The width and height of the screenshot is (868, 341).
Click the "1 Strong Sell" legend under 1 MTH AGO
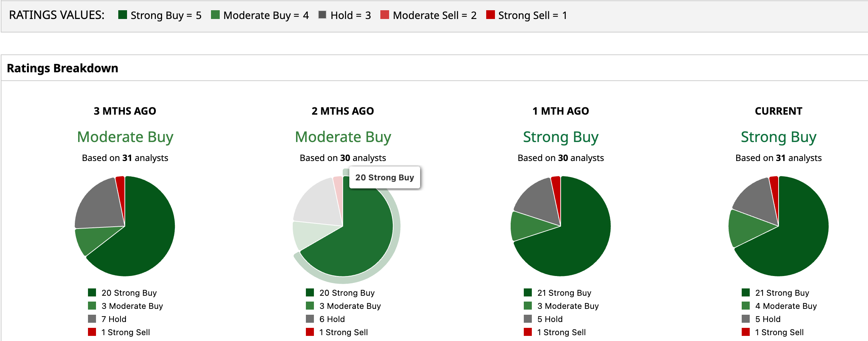(x=561, y=332)
